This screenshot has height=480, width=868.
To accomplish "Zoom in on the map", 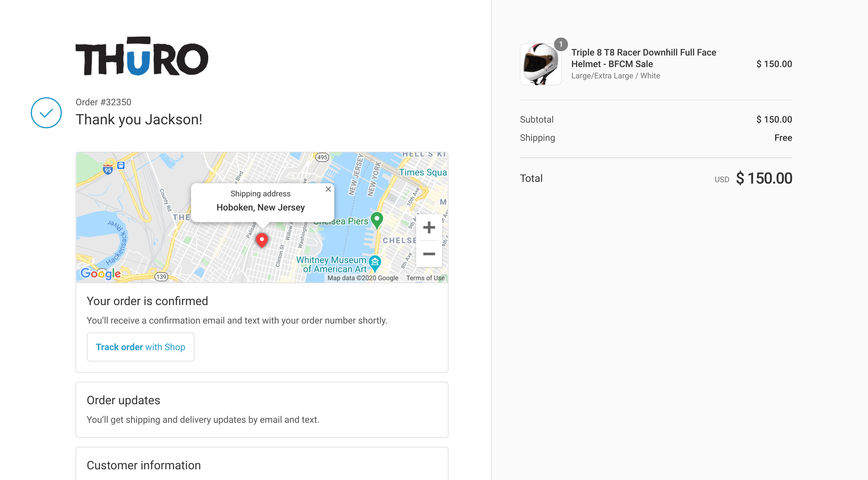I will [429, 227].
